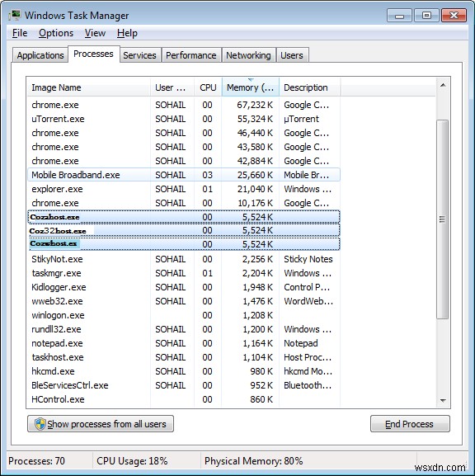Click the Memory column sort arrow

251,80
